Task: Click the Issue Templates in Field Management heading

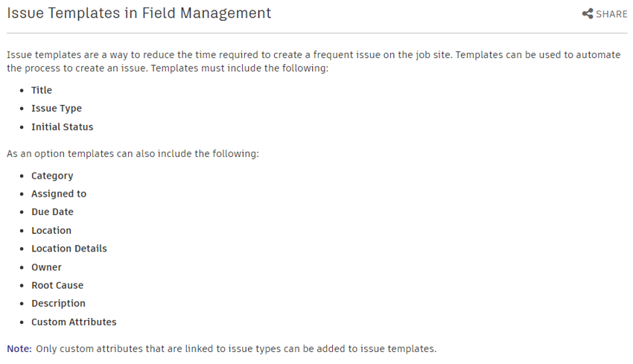Action: point(139,13)
